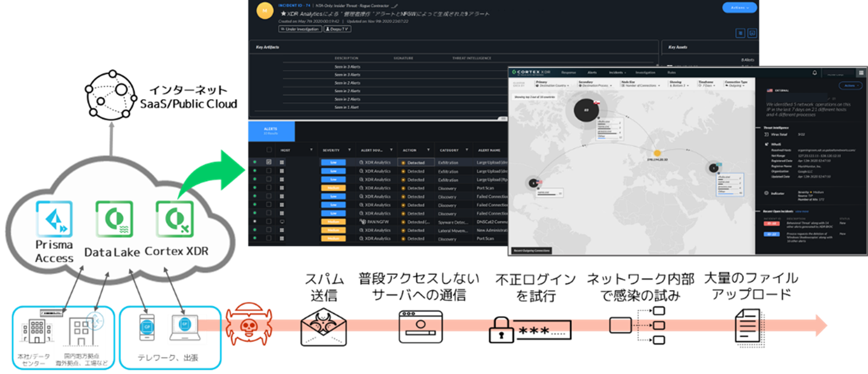Image resolution: width=868 pixels, height=374 pixels.
Task: Check the checkbox on the Port Scan alert row
Action: coord(269,188)
